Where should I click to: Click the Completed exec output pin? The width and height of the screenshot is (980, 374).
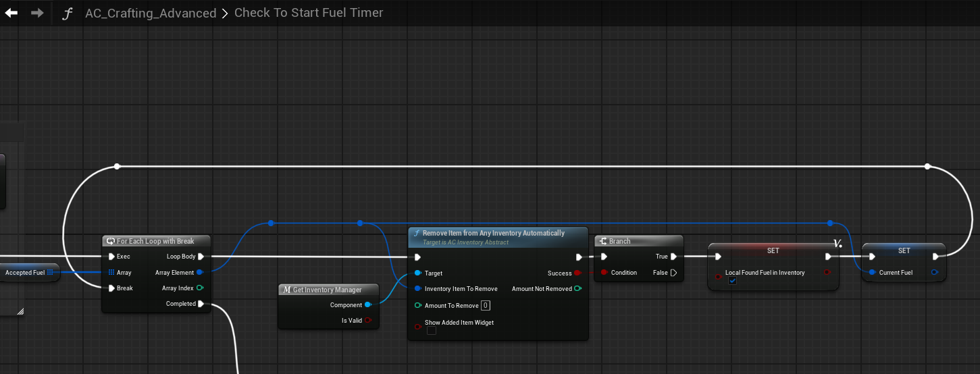point(201,304)
